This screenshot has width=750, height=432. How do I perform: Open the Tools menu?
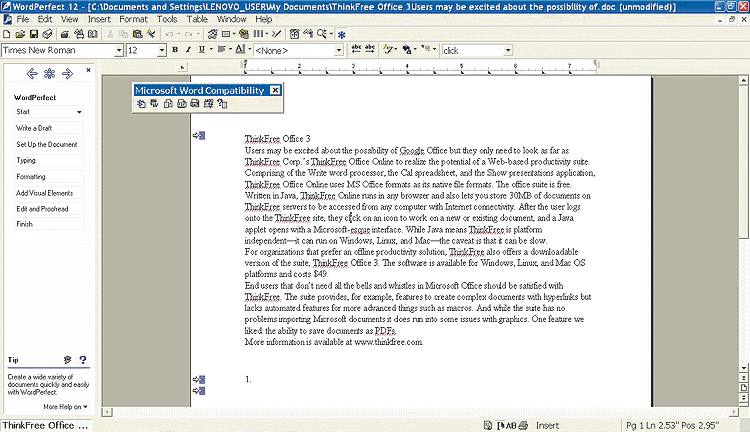167,19
